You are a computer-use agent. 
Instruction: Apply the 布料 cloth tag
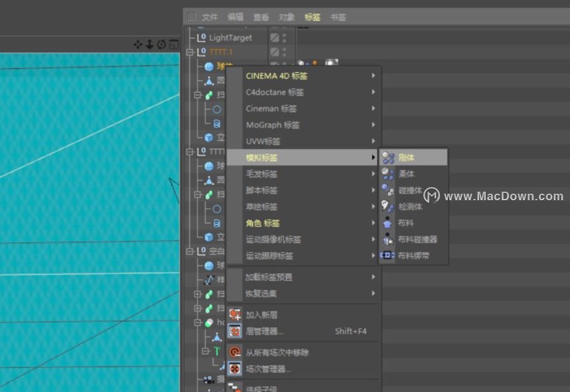coord(413,223)
